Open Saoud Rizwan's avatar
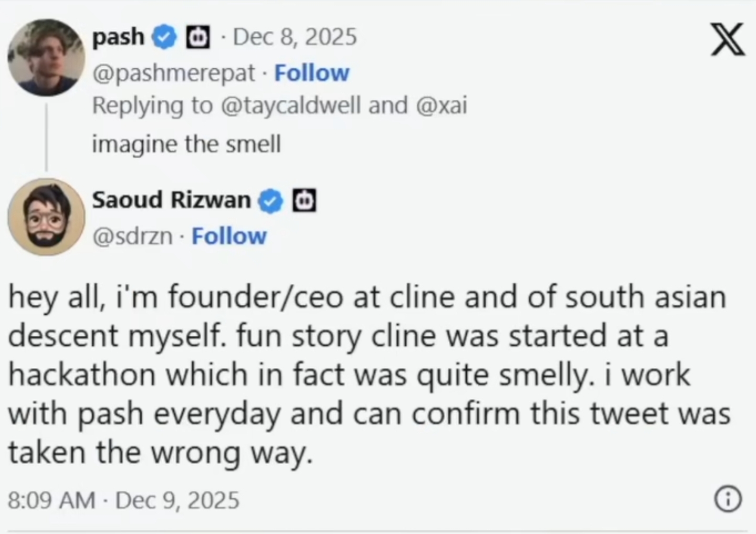The height and width of the screenshot is (534, 756). pos(46,216)
